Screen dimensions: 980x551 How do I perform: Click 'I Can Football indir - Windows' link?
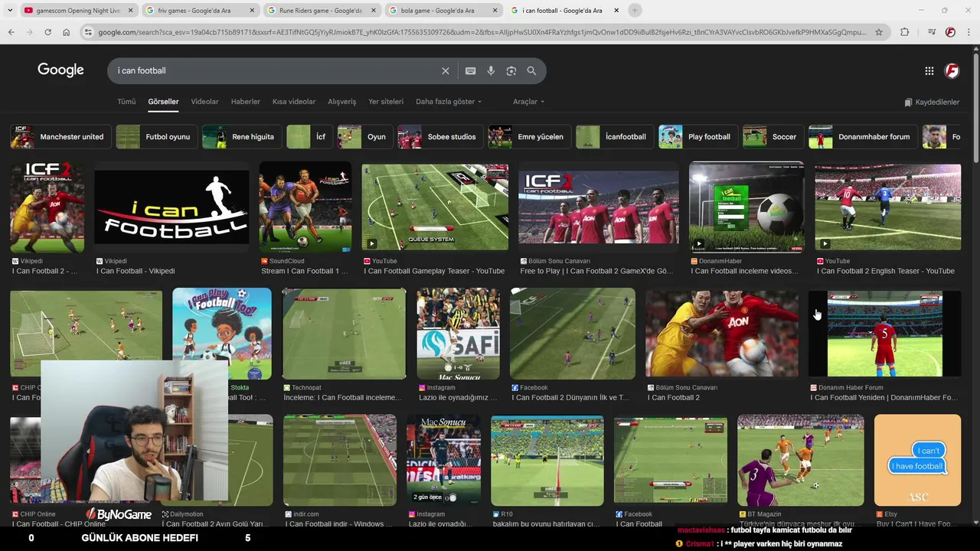coord(338,524)
